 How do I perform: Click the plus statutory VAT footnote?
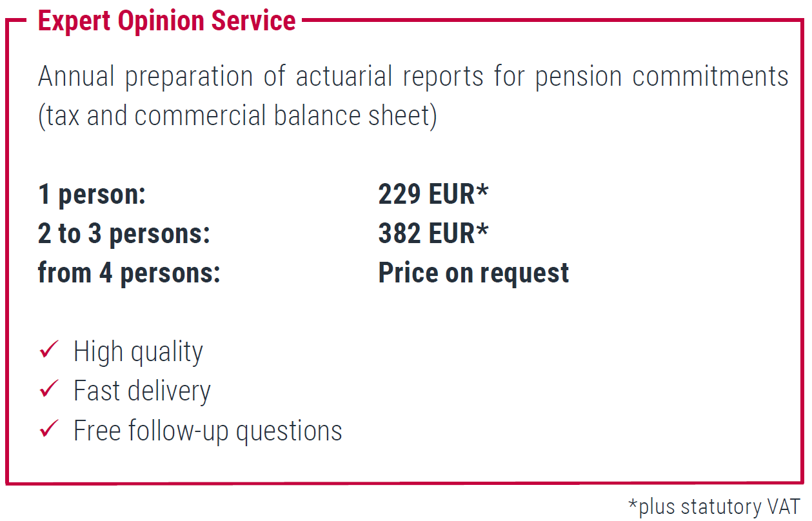click(x=714, y=506)
